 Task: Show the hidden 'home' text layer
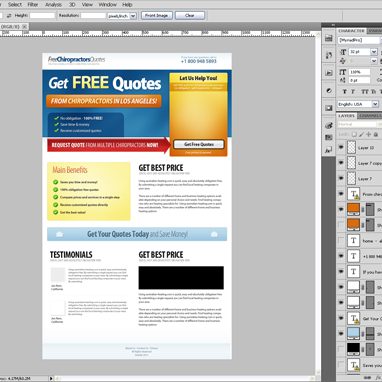coord(341,240)
